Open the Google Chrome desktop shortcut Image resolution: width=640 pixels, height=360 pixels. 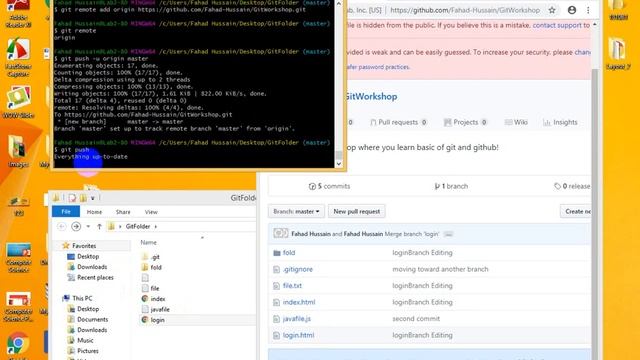click(17, 344)
